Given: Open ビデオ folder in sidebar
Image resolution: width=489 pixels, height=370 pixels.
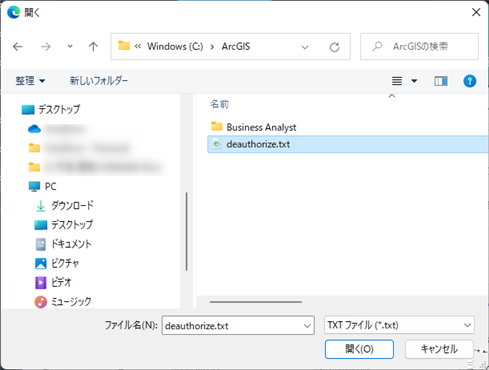Looking at the screenshot, I should (x=53, y=282).
